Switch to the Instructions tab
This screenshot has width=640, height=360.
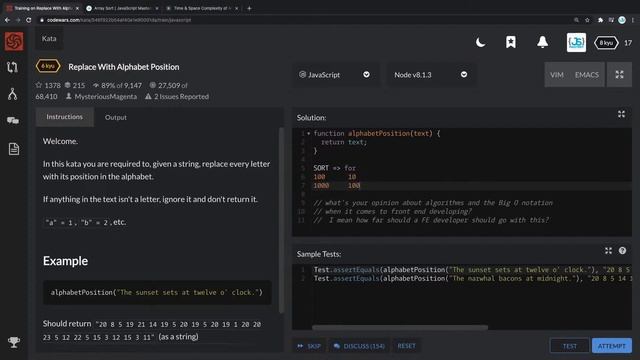coord(64,117)
